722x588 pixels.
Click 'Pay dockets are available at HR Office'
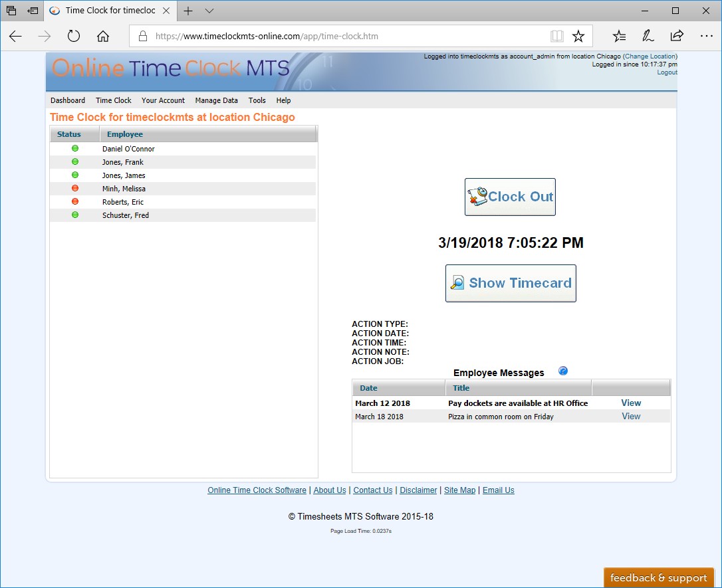click(x=518, y=403)
